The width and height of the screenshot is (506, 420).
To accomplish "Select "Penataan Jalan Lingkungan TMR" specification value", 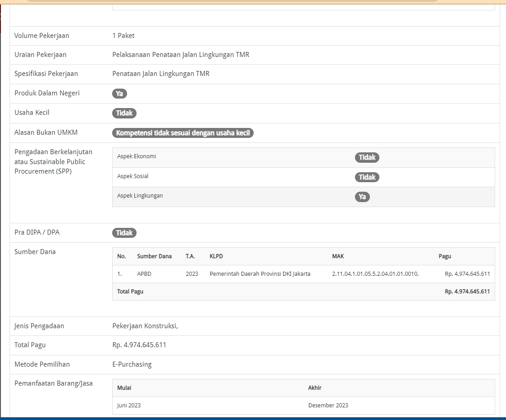I will [161, 74].
